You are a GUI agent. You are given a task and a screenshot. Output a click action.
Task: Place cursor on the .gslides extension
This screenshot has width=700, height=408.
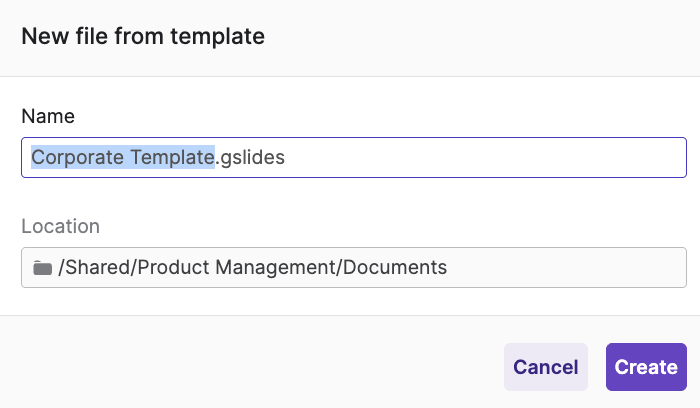pos(251,158)
